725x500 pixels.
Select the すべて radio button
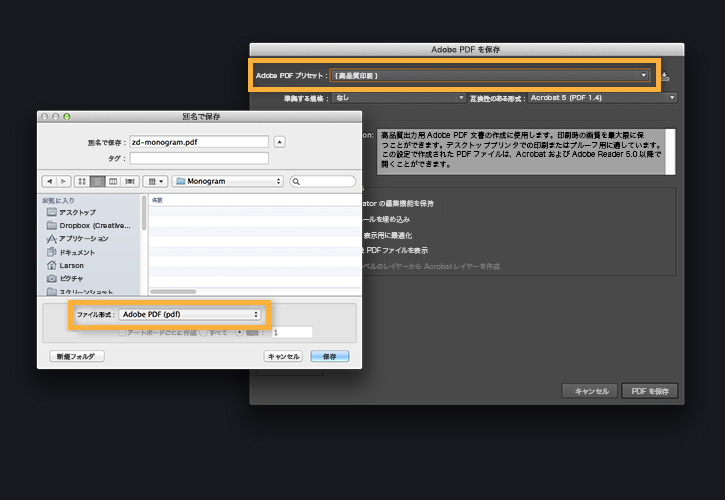coord(203,333)
